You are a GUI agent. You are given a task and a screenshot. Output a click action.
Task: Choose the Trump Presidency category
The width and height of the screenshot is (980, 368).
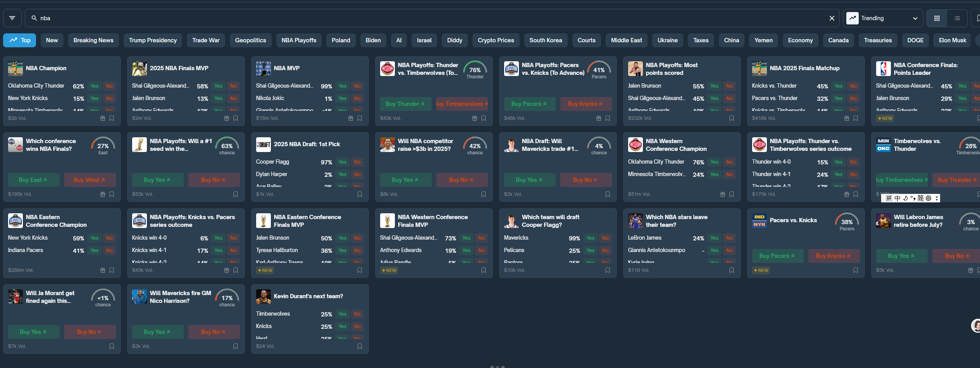click(153, 40)
